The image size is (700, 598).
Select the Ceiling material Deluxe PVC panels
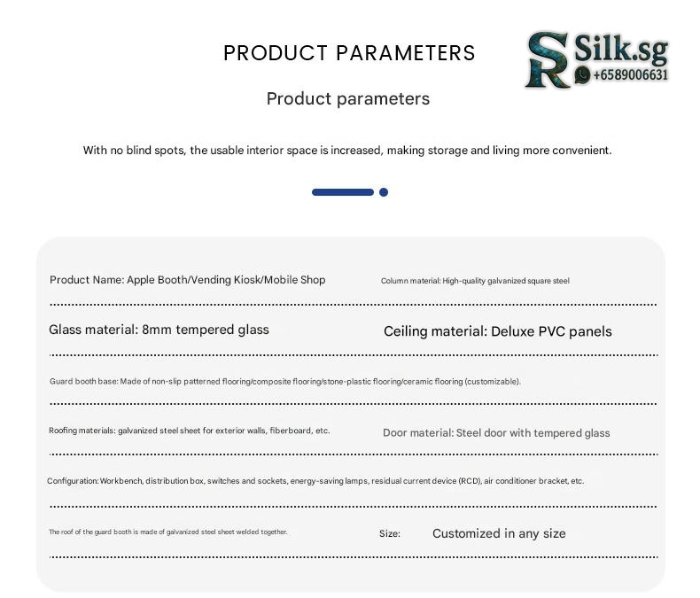pyautogui.click(x=497, y=331)
